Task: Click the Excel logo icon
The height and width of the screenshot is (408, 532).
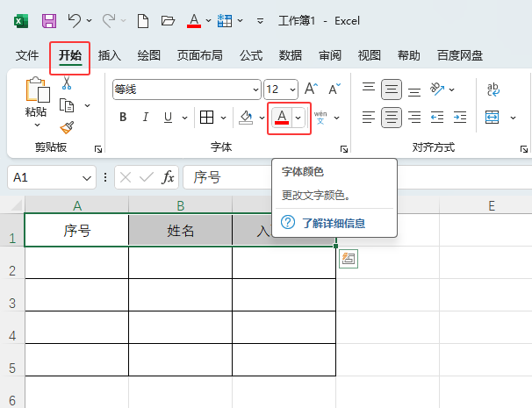Action: pos(21,21)
